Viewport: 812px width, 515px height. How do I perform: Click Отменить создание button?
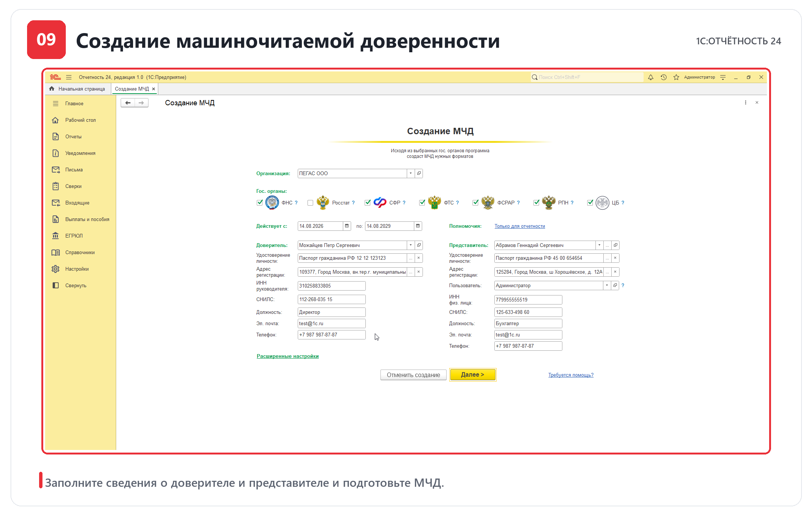[x=413, y=375]
